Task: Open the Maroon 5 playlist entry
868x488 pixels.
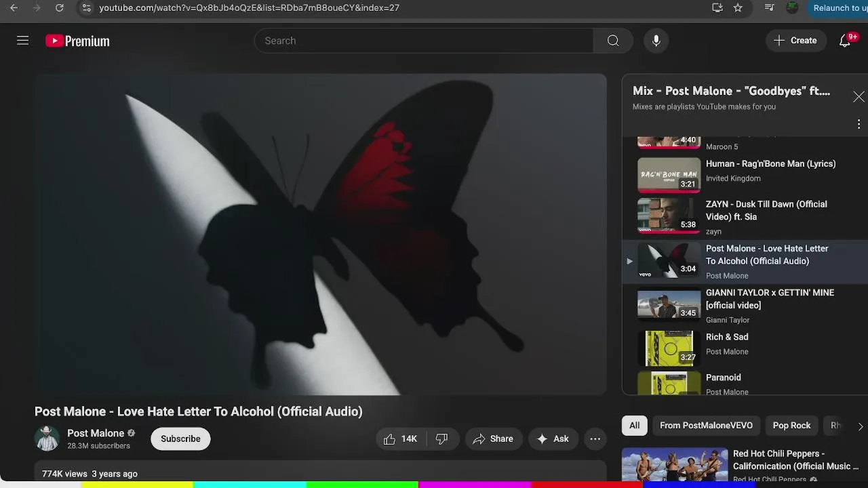Action: pos(745,143)
